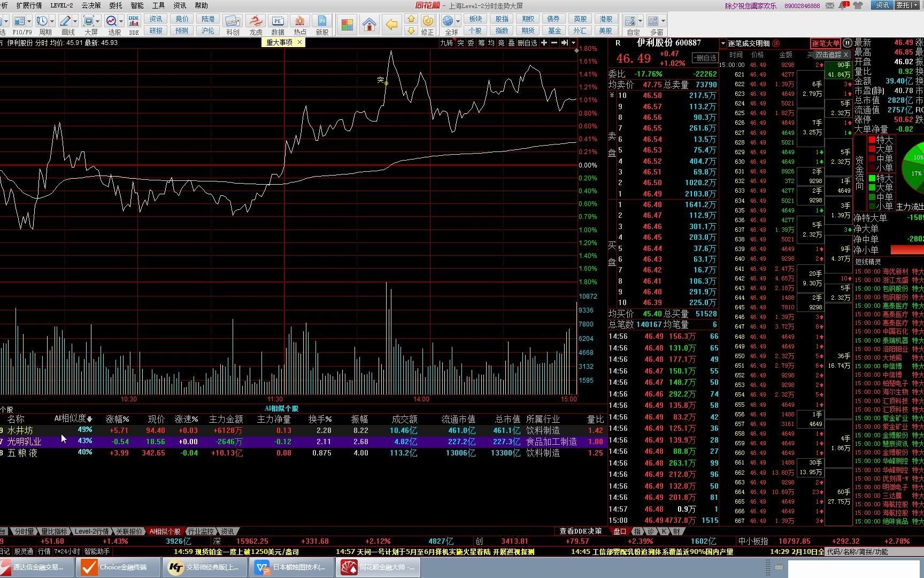Screen dimensions: 924x578
Task: Click the 删自选 button in chart toolbar
Action: (x=527, y=43)
